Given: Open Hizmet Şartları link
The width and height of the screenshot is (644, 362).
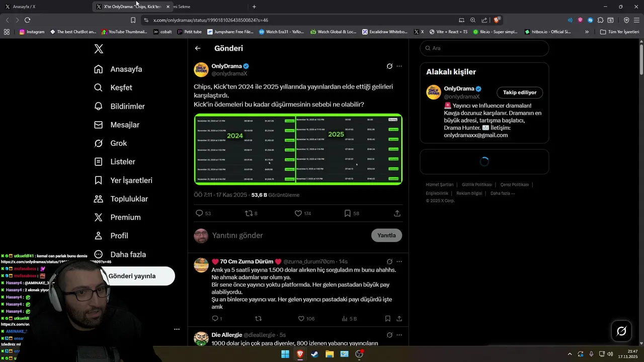Looking at the screenshot, I should coord(440,185).
